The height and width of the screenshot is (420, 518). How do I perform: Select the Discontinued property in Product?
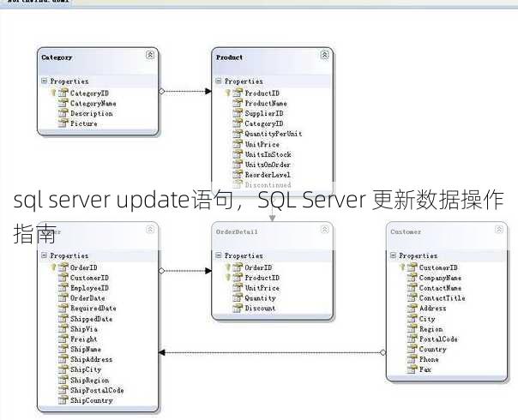[268, 184]
